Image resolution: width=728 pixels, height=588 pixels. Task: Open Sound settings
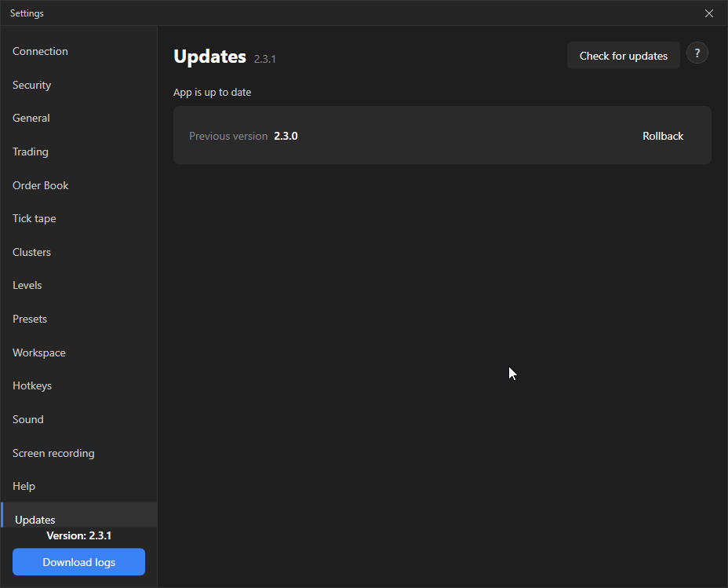pos(79,419)
